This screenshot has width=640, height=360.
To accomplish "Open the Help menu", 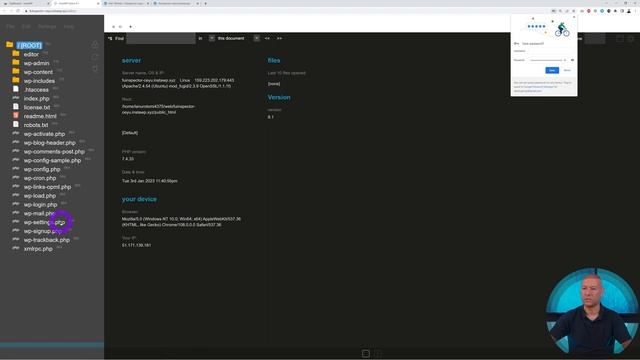I will tap(69, 27).
